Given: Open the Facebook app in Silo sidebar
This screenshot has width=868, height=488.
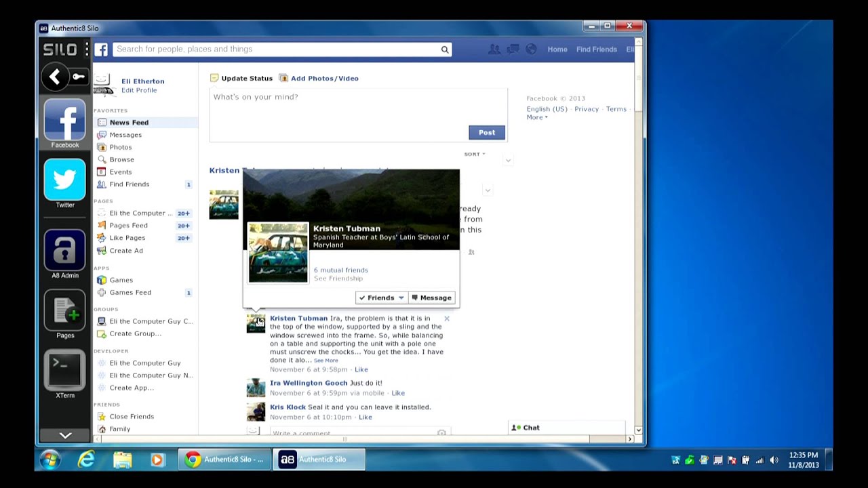Looking at the screenshot, I should (x=65, y=123).
